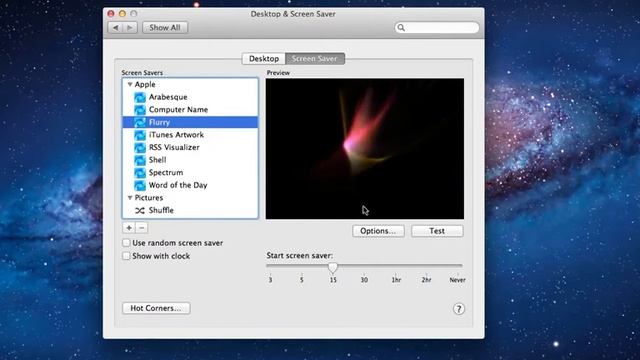This screenshot has height=360, width=640.
Task: Click the Show All button
Action: coord(165,27)
